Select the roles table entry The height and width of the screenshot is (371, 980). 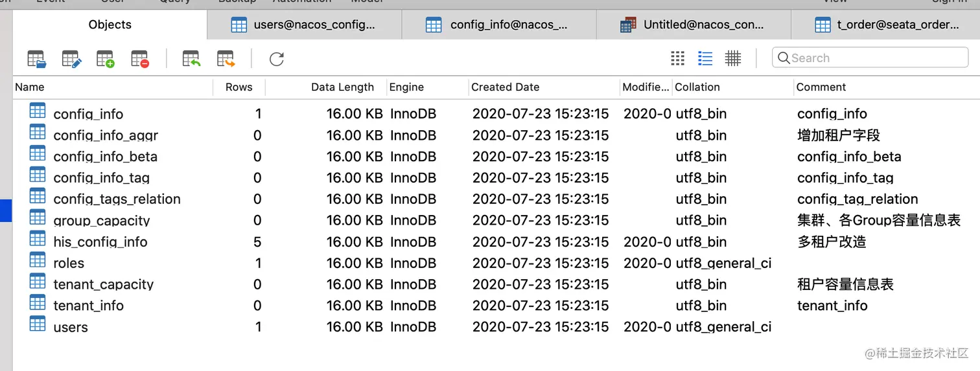(69, 263)
